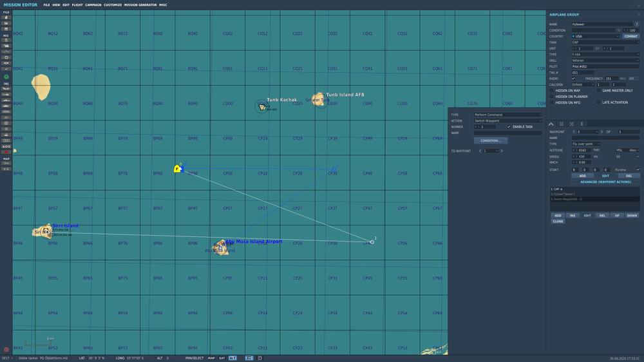Click the save mission disk icon
This screenshot has width=644, height=362.
6,29
